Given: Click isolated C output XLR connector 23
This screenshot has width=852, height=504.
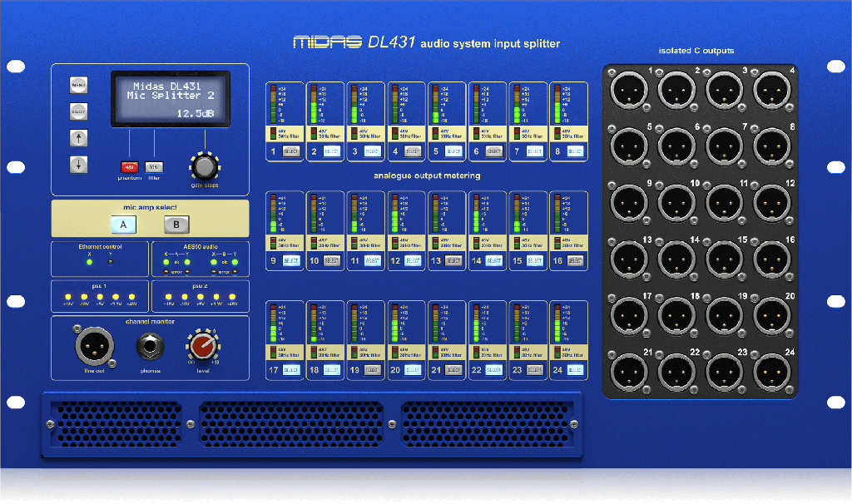Looking at the screenshot, I should coord(725,372).
